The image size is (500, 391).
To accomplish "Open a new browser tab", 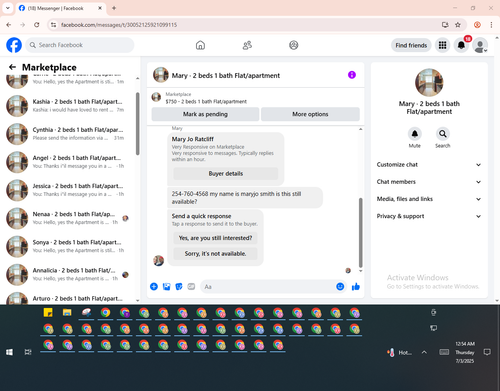I will coord(114,8).
